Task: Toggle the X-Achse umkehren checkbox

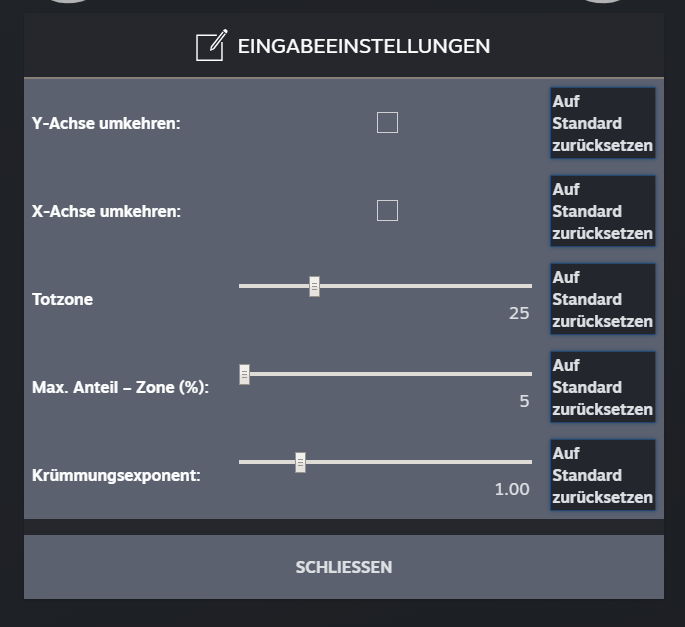Action: tap(387, 211)
